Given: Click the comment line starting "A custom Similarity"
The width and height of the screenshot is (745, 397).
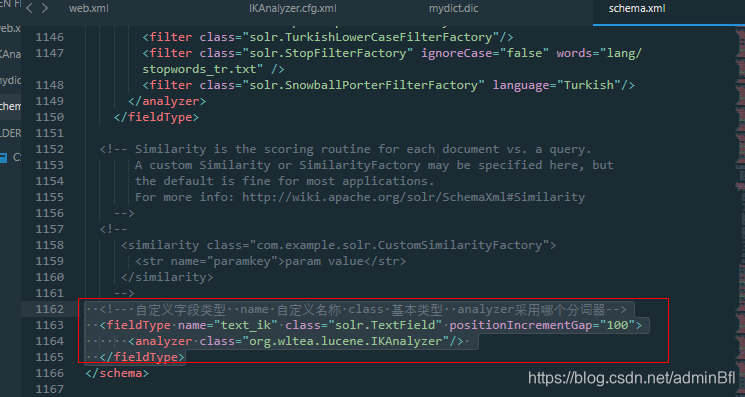Looking at the screenshot, I should [374, 165].
